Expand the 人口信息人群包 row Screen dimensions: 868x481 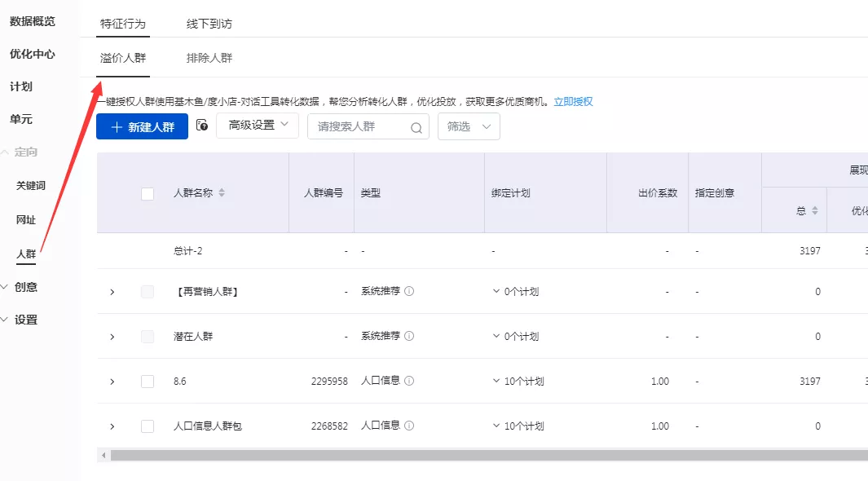point(112,426)
